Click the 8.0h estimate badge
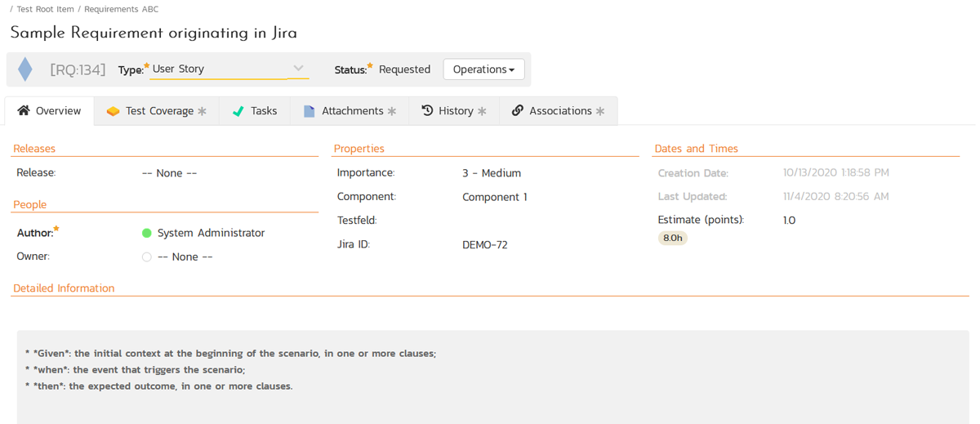Image resolution: width=980 pixels, height=424 pixels. pyautogui.click(x=673, y=239)
